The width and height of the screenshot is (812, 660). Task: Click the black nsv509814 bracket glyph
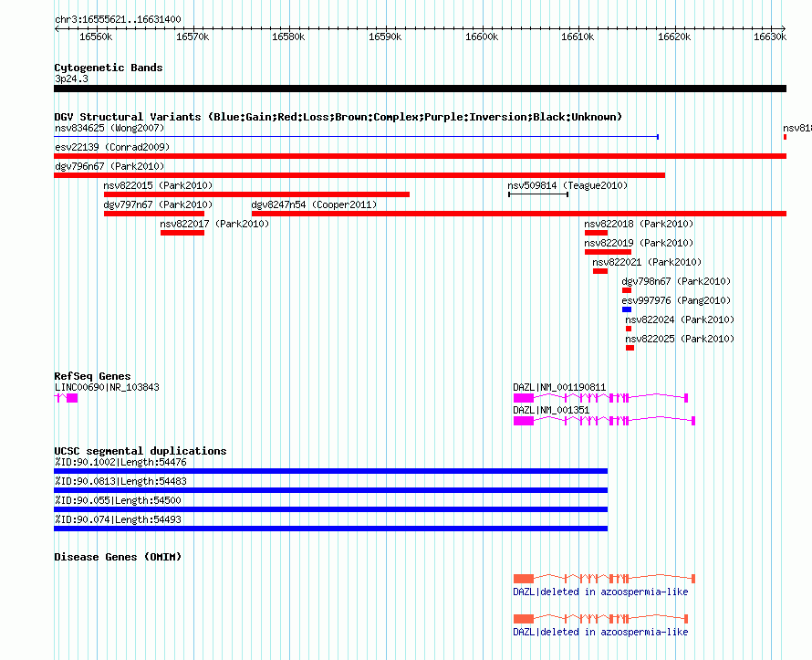pos(538,194)
